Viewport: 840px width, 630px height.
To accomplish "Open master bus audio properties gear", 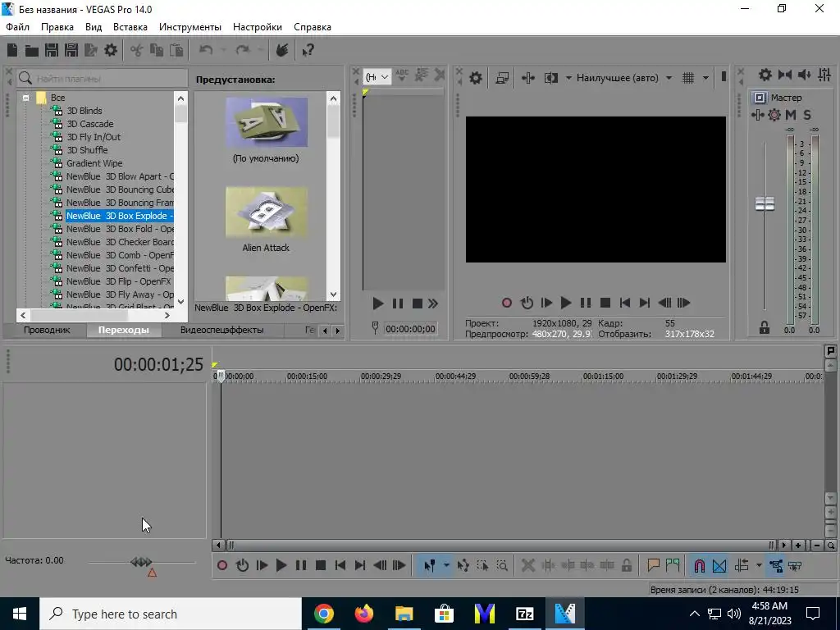I will click(765, 75).
